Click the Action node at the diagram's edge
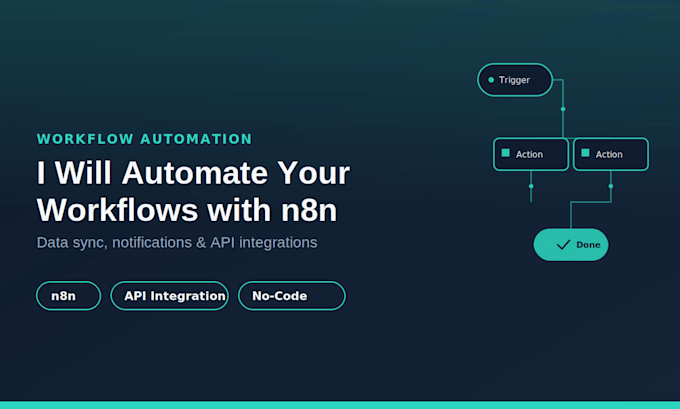Screen dimensions: 680x409 tap(611, 154)
